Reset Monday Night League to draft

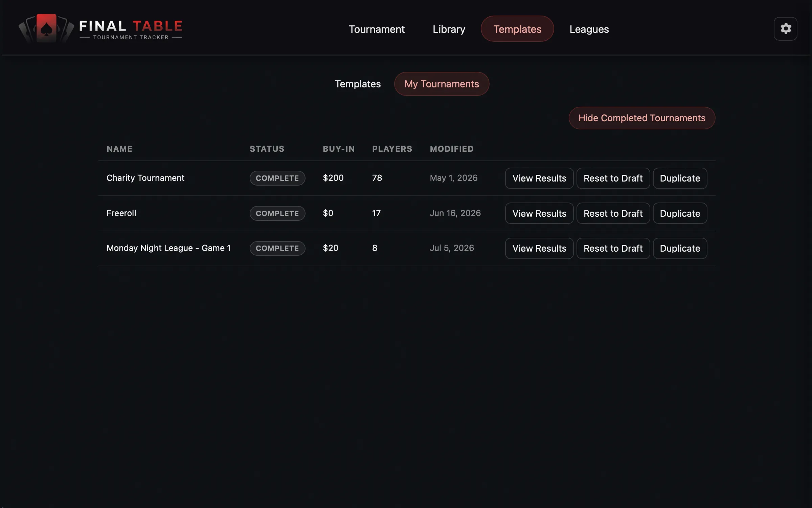click(613, 248)
